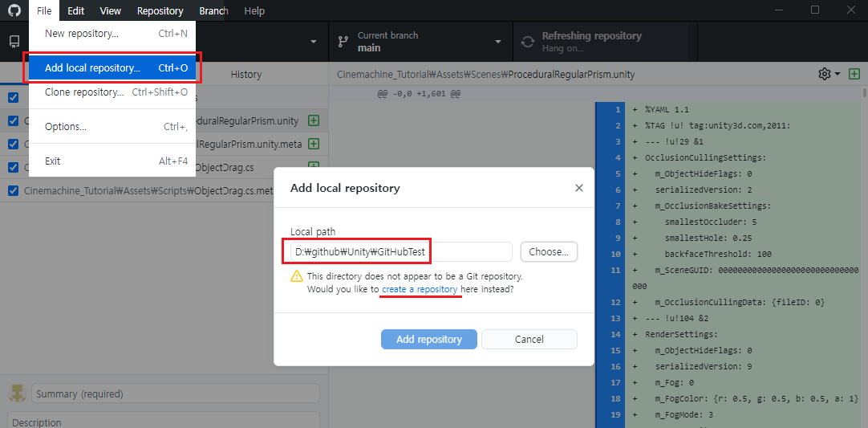Viewport: 868px width, 428px height.
Task: Open the Help menu
Action: 254,10
